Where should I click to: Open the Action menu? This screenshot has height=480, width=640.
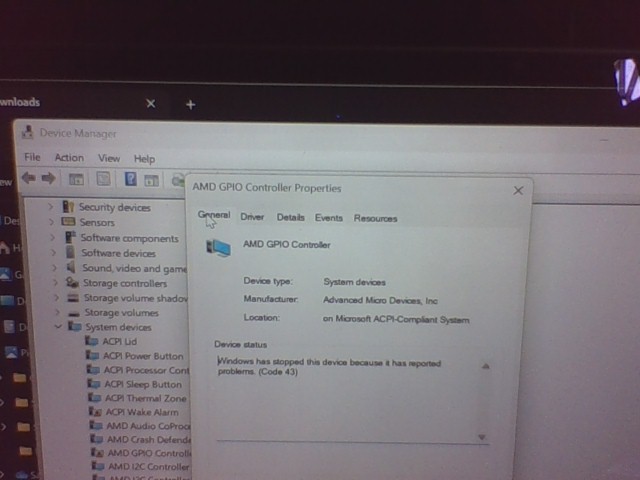click(69, 158)
